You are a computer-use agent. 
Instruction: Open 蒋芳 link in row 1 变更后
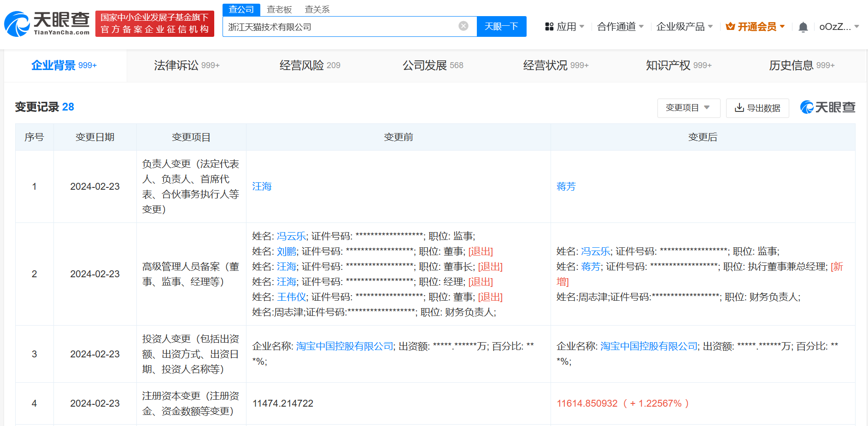click(x=566, y=187)
